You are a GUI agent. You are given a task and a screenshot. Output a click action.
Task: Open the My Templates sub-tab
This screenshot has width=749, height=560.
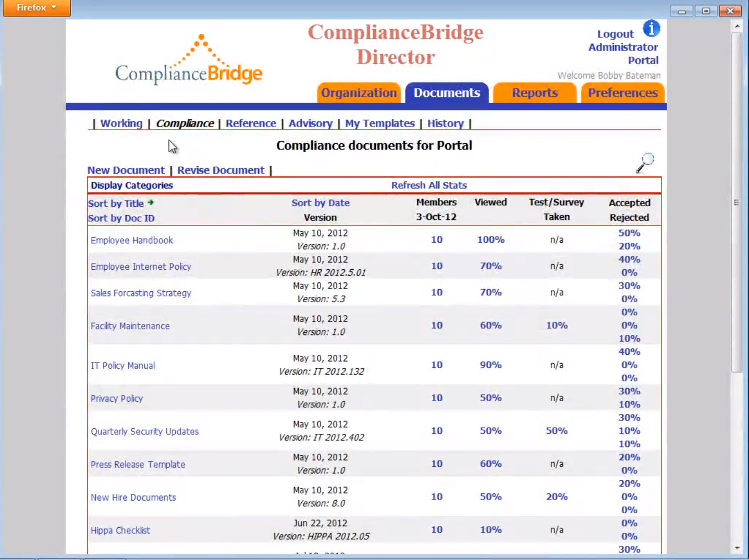[380, 123]
